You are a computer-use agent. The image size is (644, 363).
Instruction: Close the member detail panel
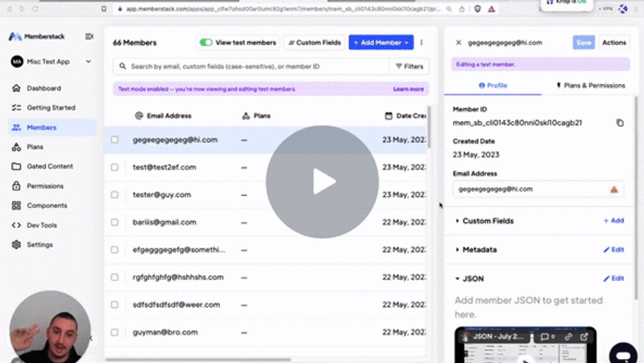point(459,42)
